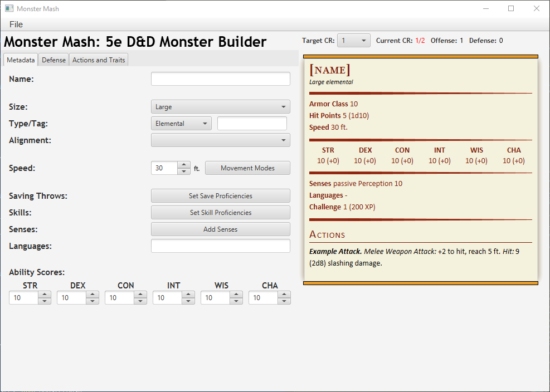
Task: Click the [NAME] heading in stat block
Action: 330,70
